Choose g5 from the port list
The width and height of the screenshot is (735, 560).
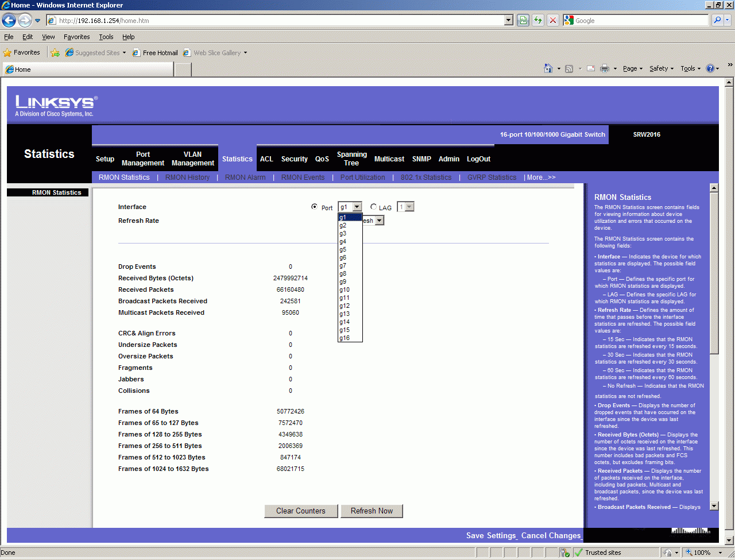point(350,249)
